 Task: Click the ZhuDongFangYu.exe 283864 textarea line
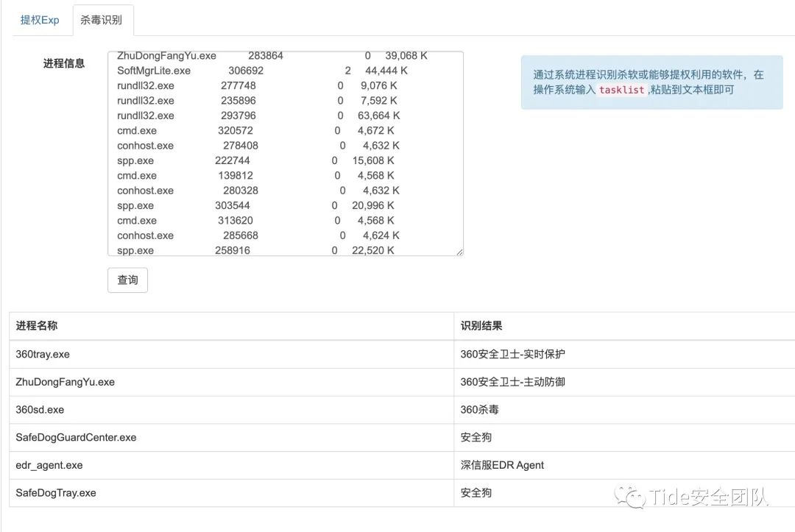pos(272,56)
